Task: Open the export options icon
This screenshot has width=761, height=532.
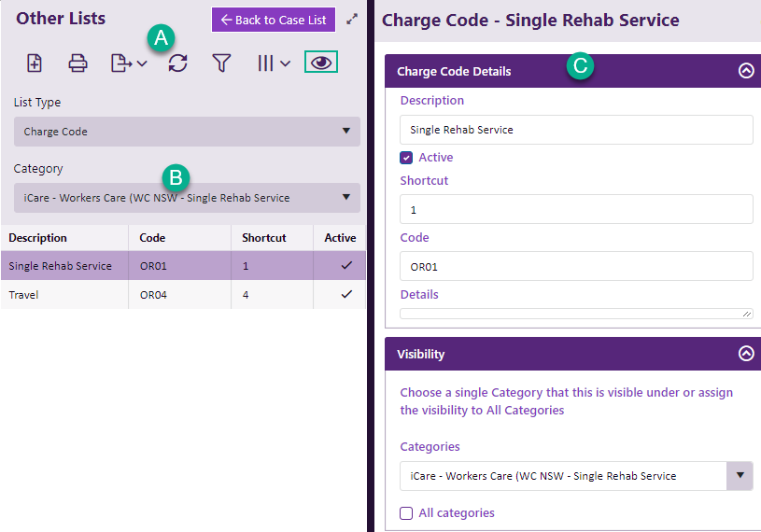Action: pos(128,63)
